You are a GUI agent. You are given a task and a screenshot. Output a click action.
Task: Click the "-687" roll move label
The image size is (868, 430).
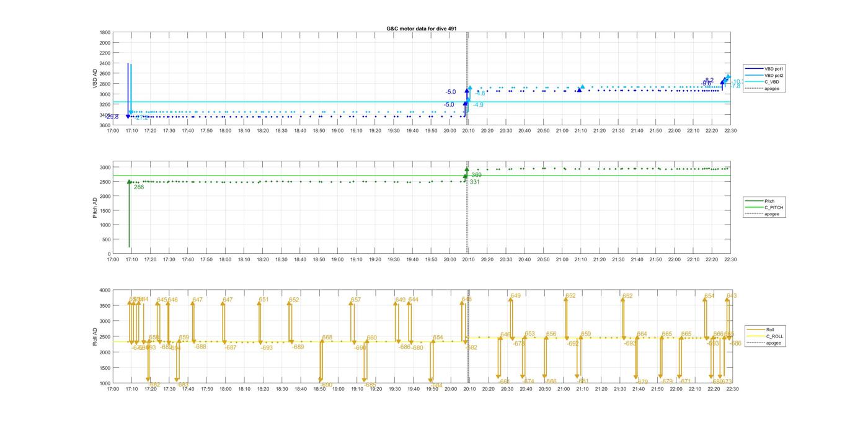[x=230, y=347]
